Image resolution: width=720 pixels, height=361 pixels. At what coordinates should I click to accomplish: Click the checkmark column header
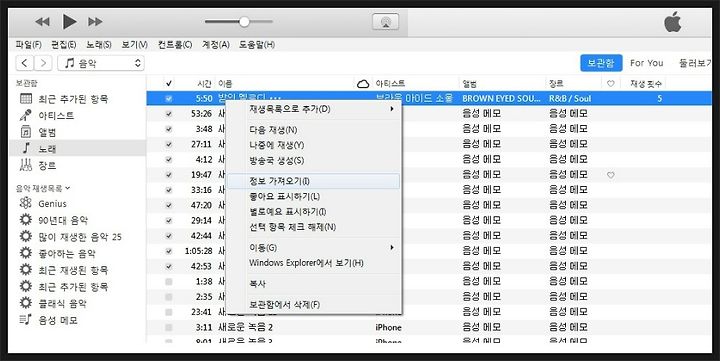pyautogui.click(x=169, y=84)
